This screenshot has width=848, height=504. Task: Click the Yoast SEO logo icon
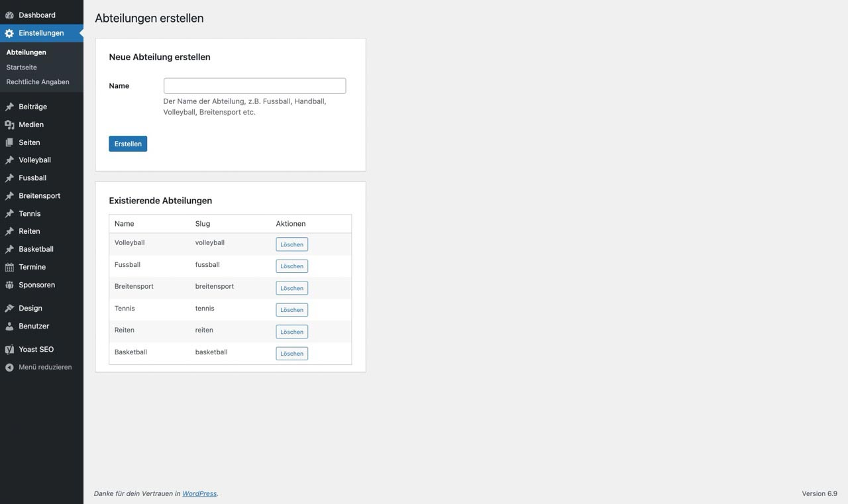pyautogui.click(x=9, y=350)
